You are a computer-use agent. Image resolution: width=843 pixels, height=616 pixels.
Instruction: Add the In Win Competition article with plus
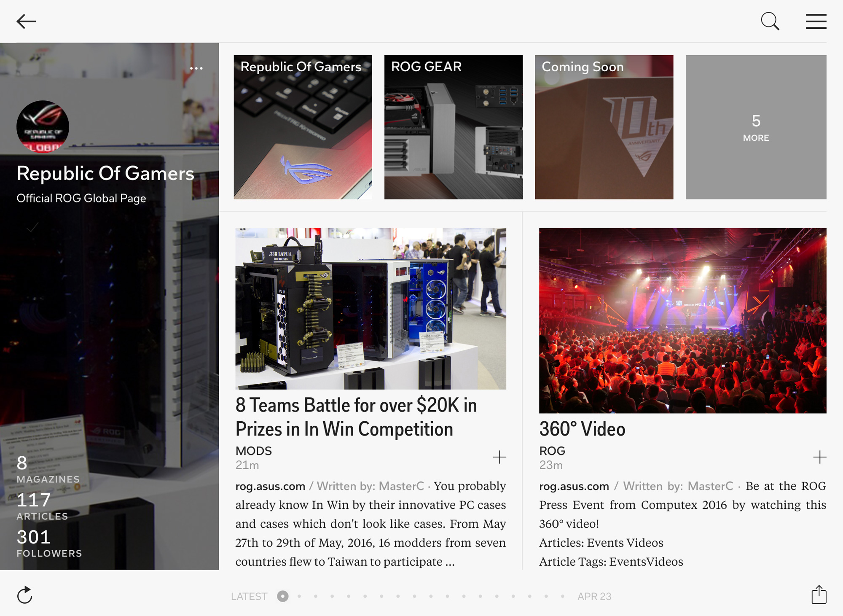499,457
